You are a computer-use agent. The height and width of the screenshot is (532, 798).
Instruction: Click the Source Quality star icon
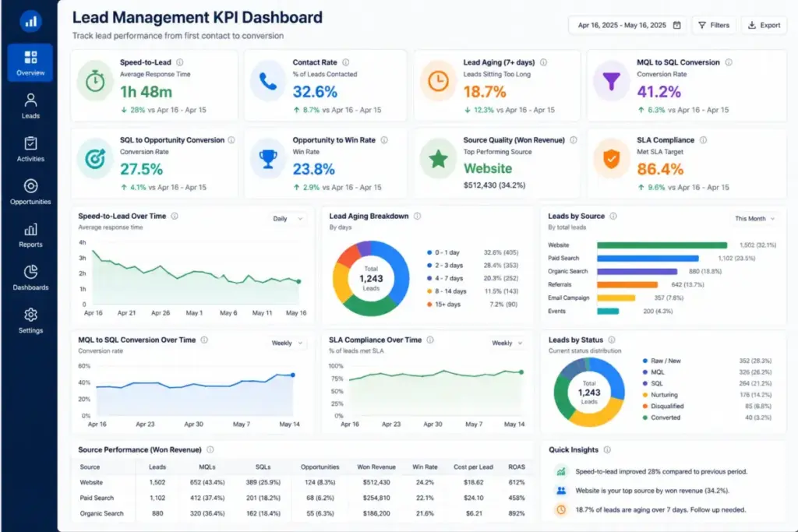[438, 159]
